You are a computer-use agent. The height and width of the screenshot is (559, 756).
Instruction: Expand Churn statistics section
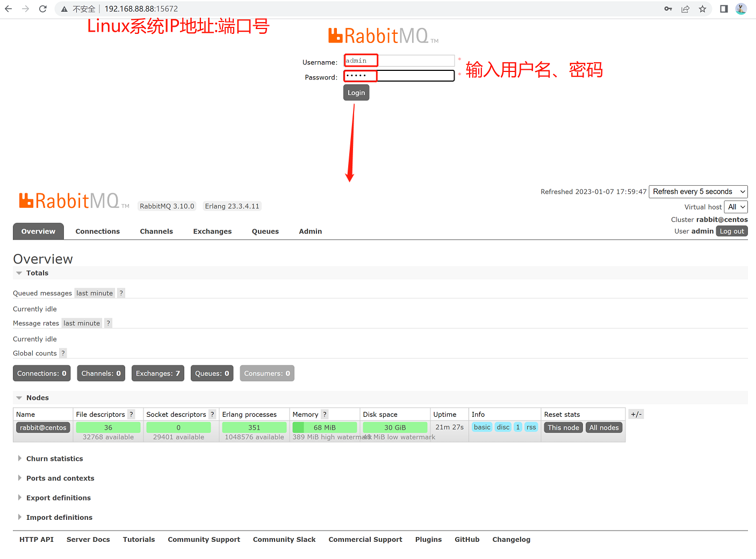coord(54,459)
